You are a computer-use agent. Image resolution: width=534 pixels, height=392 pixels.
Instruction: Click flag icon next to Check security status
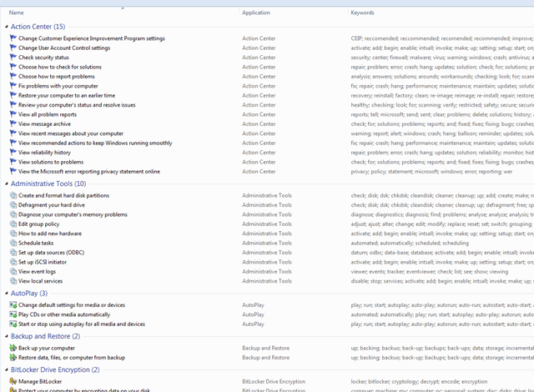13,58
